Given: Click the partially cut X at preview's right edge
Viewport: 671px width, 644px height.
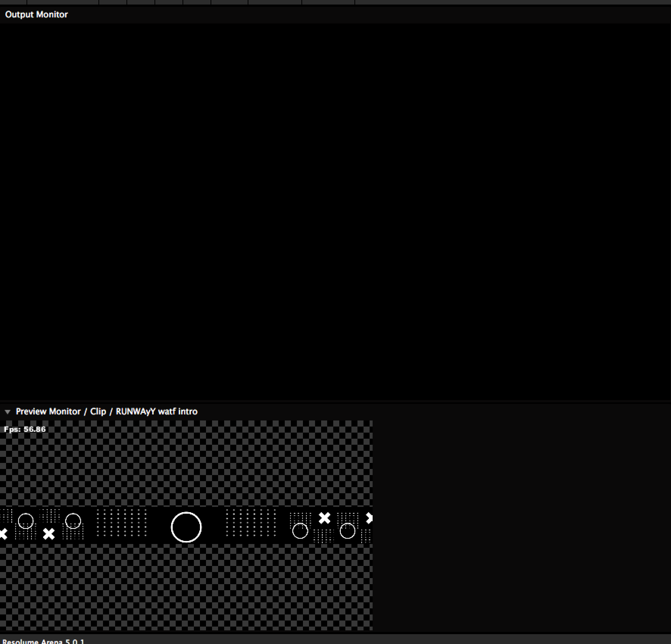Looking at the screenshot, I should point(369,518).
